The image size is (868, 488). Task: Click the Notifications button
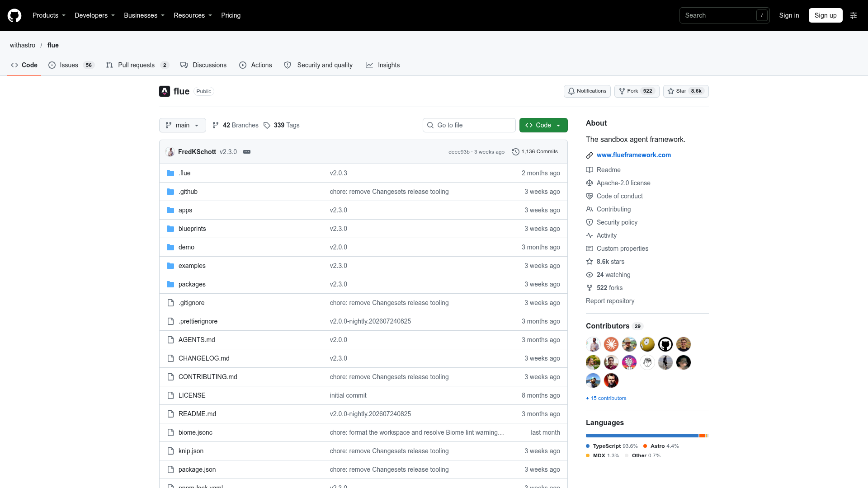587,91
